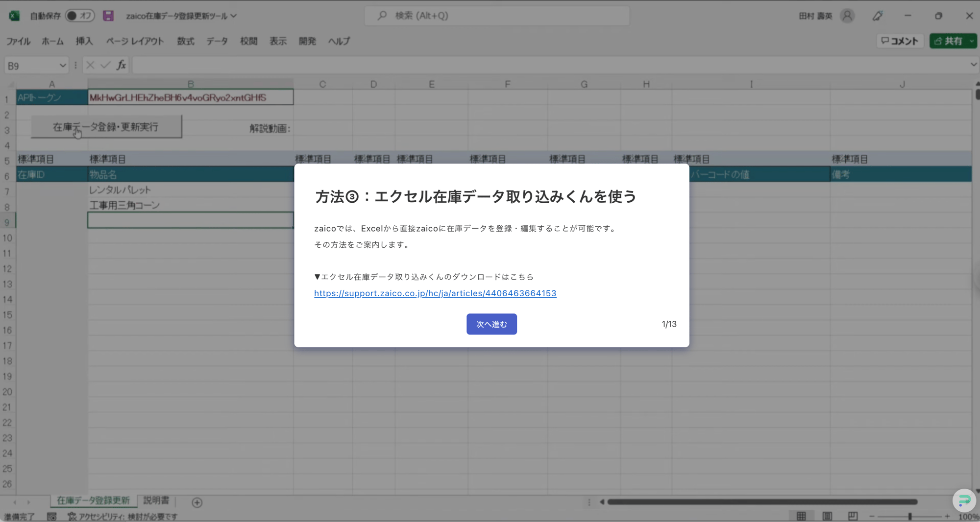Viewport: 980px width, 522px height.
Task: Expand the zaico workbook title dropdown
Action: point(234,16)
